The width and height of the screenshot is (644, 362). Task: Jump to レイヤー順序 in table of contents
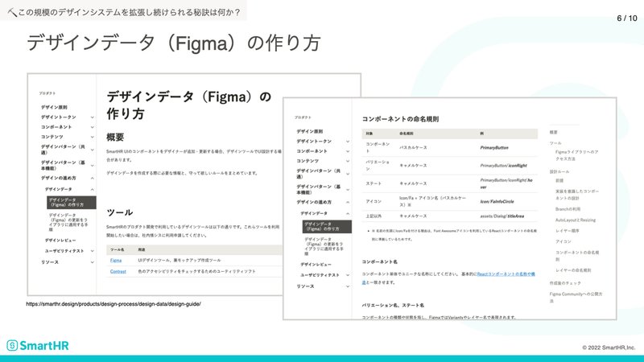coord(568,231)
